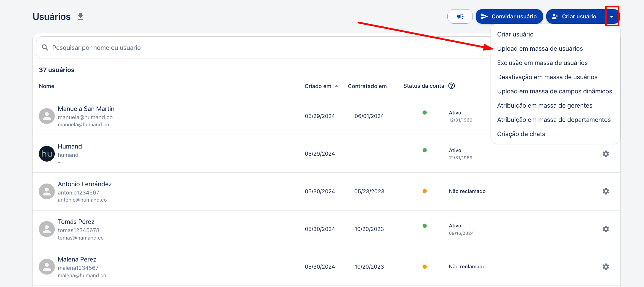Open settings gear for Antonio Fernández
This screenshot has height=287, width=644.
(x=606, y=191)
